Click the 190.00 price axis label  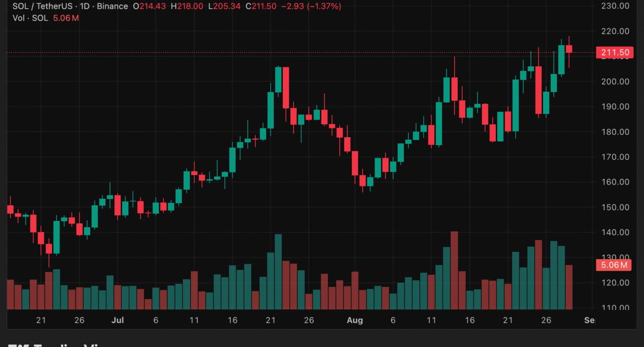click(x=615, y=107)
